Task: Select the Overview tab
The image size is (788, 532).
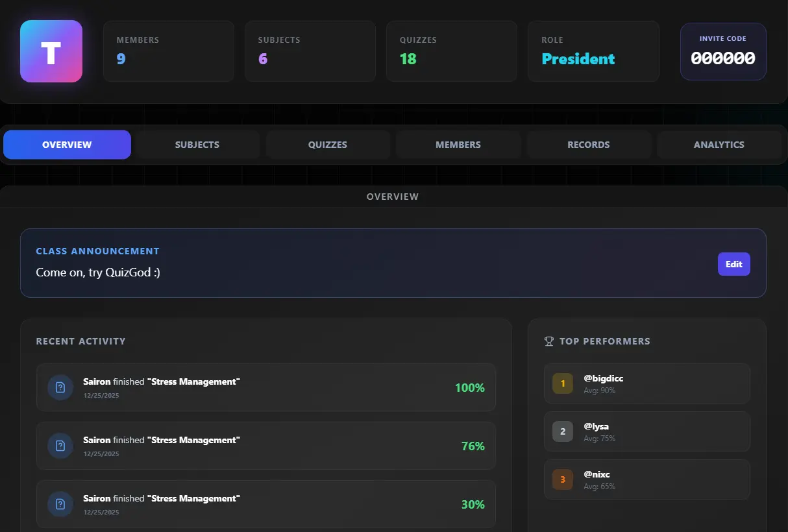Action: pos(67,145)
